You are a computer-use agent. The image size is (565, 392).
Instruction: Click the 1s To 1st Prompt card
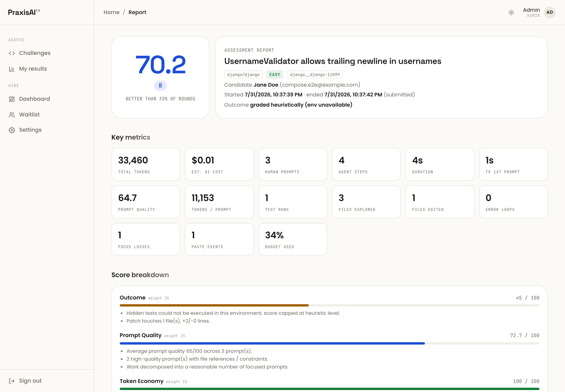coord(513,164)
